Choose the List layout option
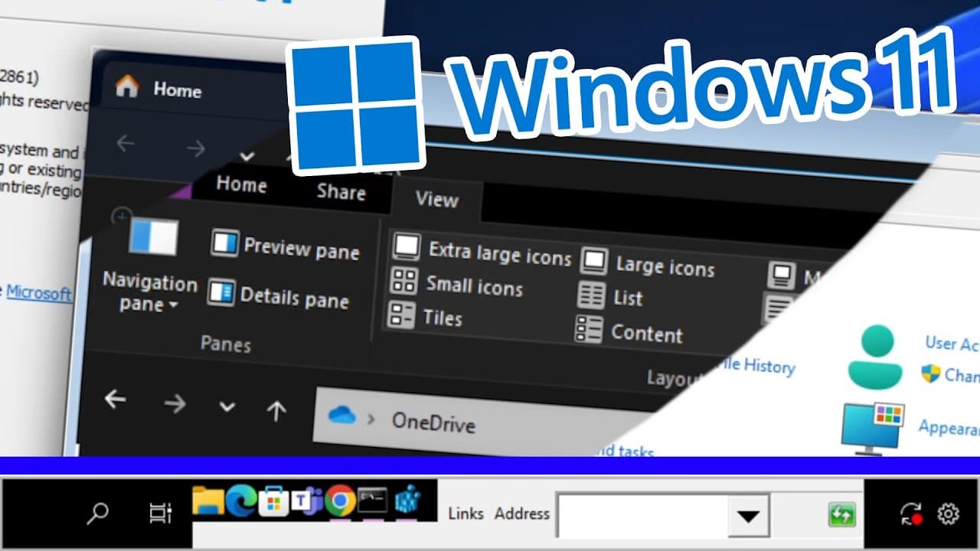980x551 pixels. click(x=609, y=297)
